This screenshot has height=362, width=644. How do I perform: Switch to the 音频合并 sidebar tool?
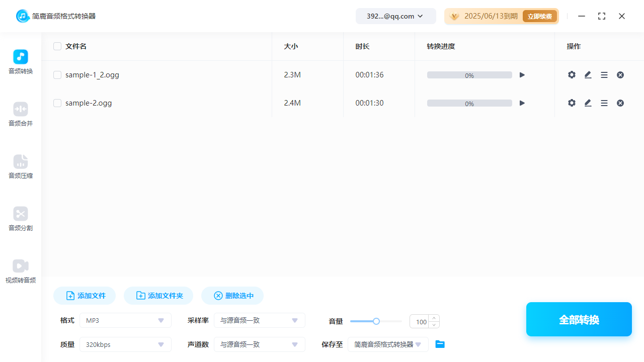(20, 115)
